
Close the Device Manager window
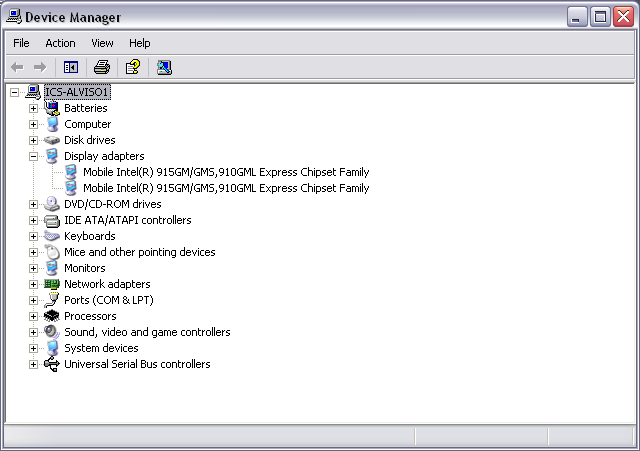pos(623,17)
